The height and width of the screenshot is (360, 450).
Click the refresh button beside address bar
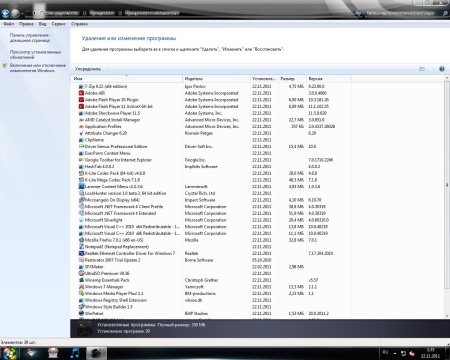(358, 13)
